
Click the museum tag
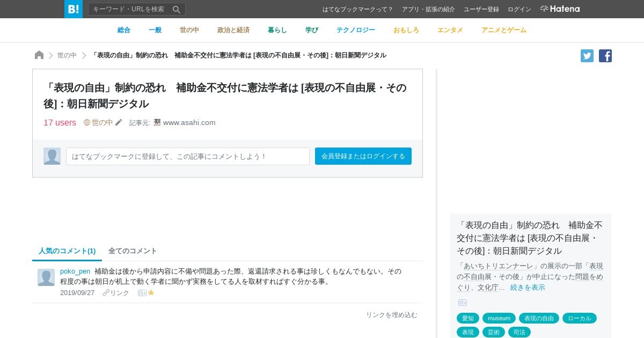tap(499, 318)
